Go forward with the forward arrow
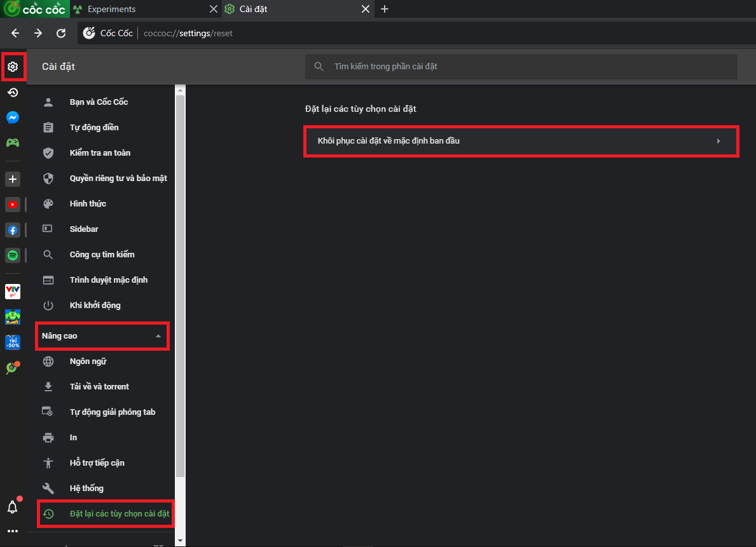The image size is (756, 547). pos(38,33)
